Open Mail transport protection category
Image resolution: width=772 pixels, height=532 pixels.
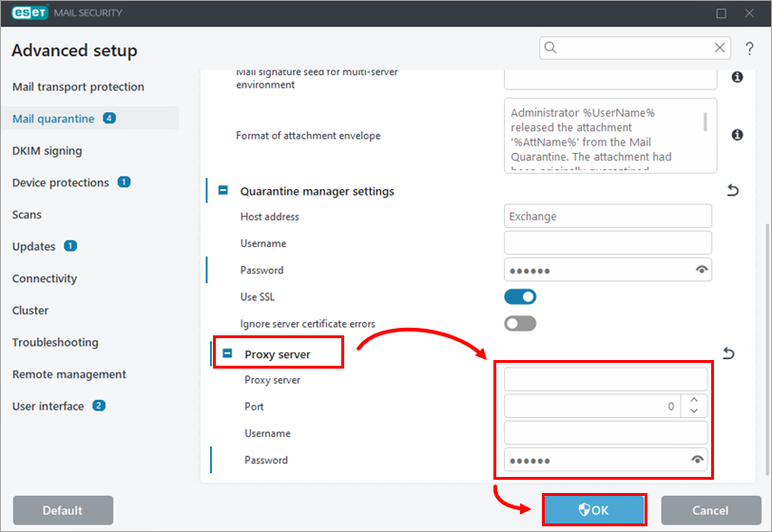tap(78, 86)
